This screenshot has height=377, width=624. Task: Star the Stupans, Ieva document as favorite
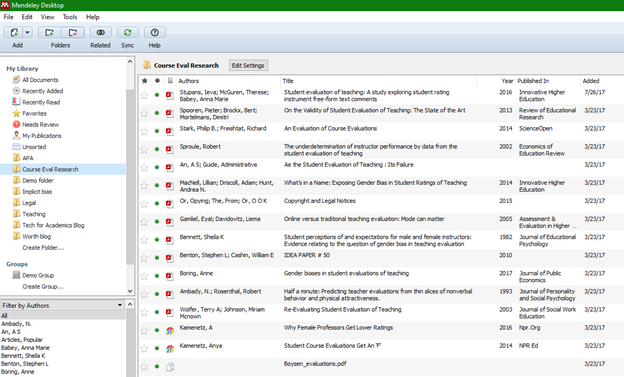pyautogui.click(x=144, y=95)
